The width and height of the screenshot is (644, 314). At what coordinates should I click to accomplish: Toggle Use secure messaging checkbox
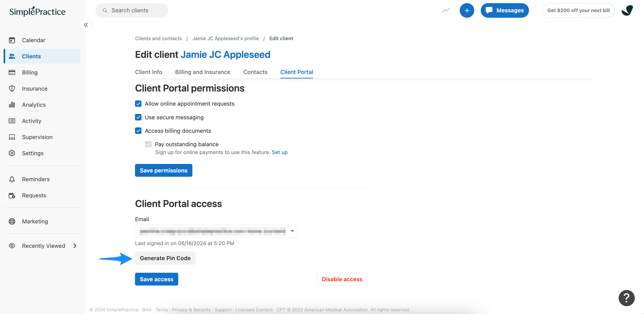click(138, 117)
